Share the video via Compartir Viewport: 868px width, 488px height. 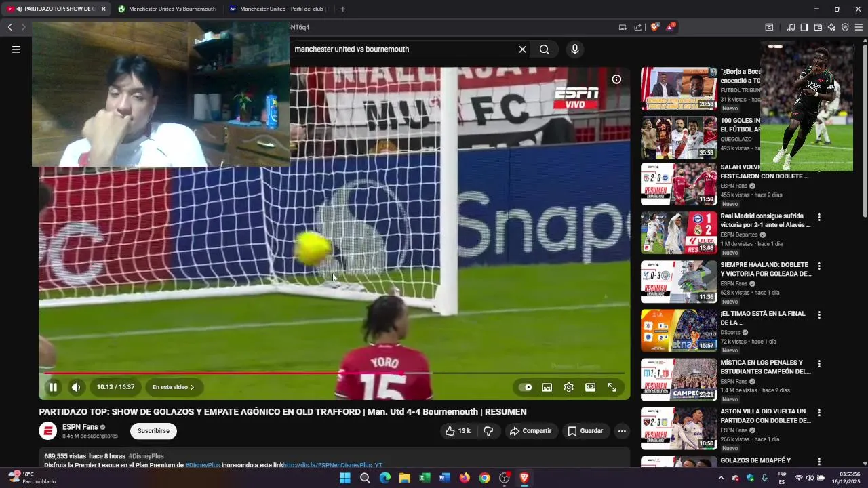[530, 431]
